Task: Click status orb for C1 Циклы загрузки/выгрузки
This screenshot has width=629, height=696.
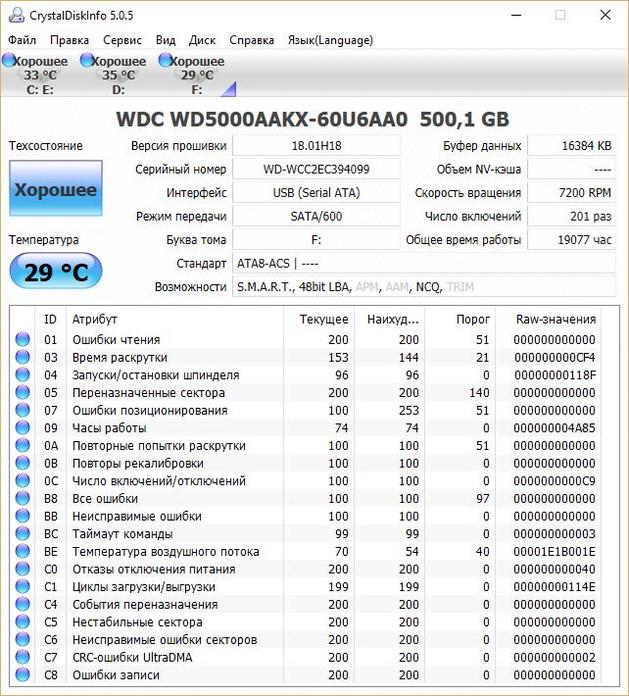Action: coord(23,586)
